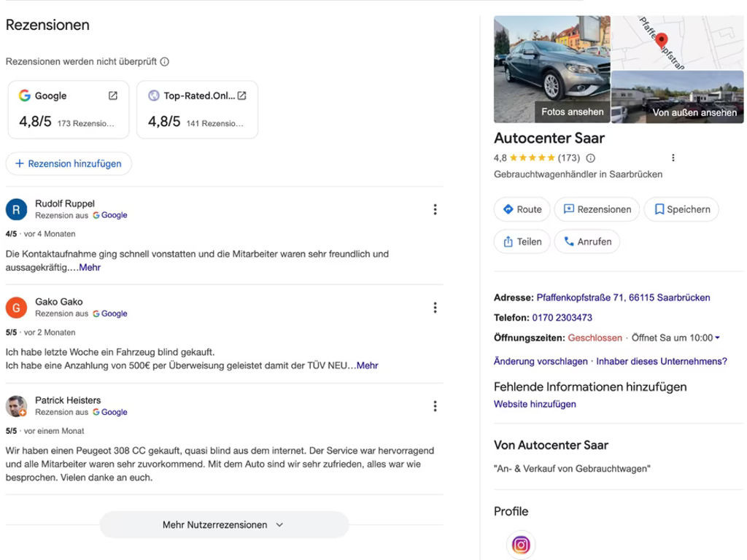Click Google source link in Gako Gako's review

pos(110,314)
